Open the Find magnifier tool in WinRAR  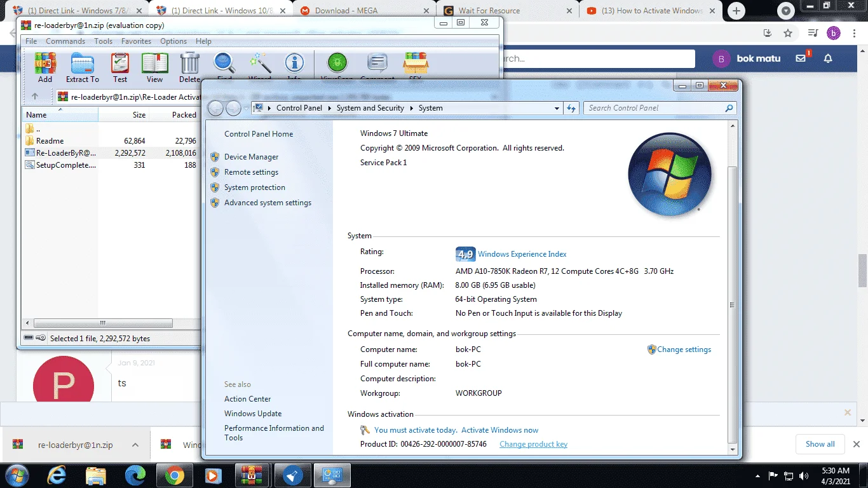(x=224, y=64)
